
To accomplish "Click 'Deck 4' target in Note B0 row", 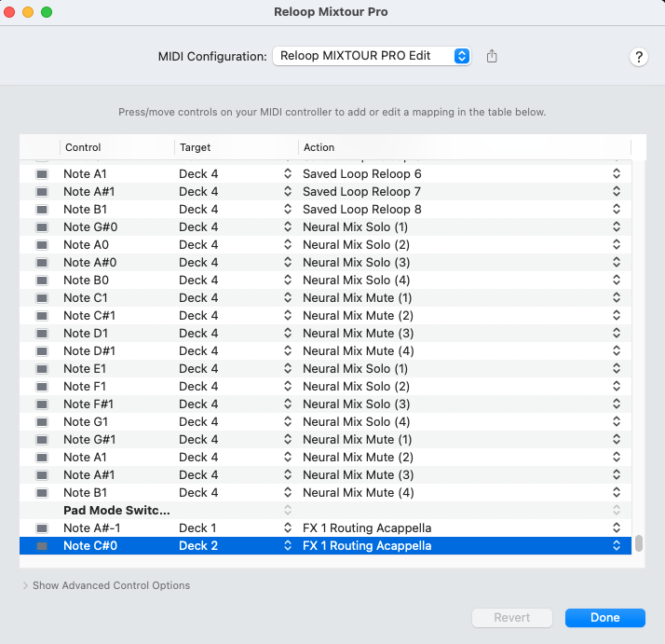I will pos(198,281).
